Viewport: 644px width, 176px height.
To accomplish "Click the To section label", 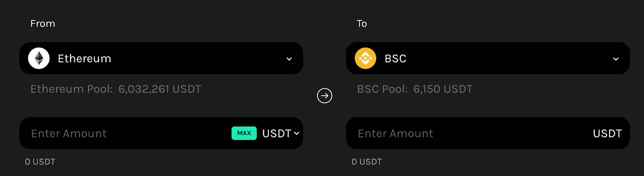I will coord(362,24).
